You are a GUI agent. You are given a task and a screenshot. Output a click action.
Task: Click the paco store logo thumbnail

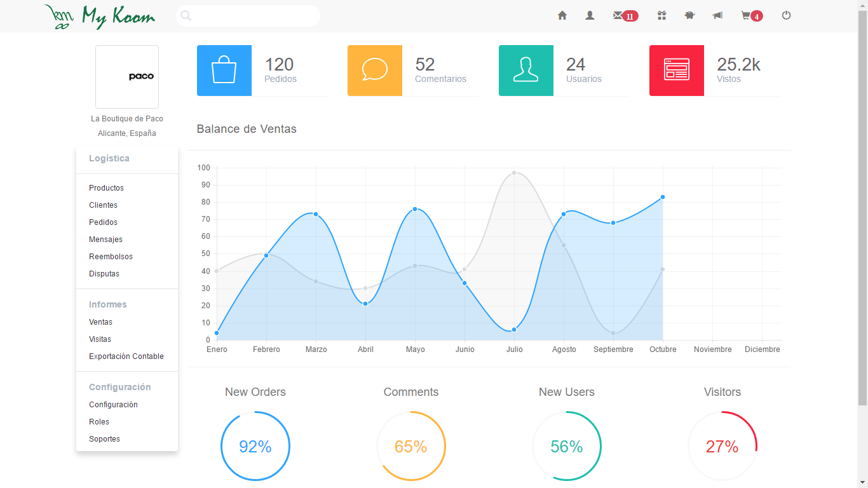click(127, 77)
